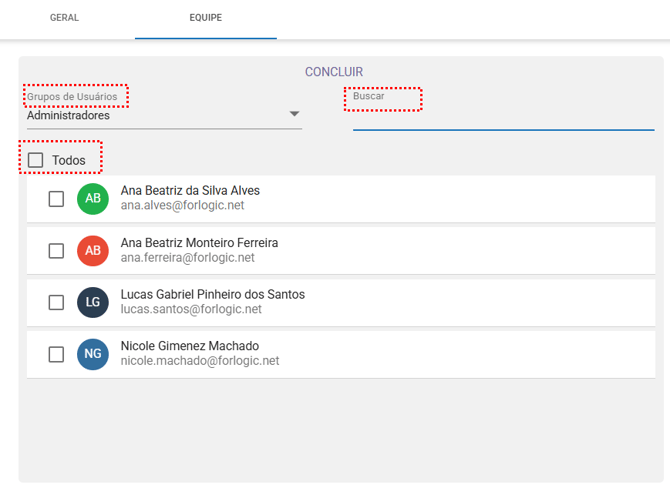Enable the checkbox for Lucas Gabriel Pinheiro
The width and height of the screenshot is (670, 498).
57,302
